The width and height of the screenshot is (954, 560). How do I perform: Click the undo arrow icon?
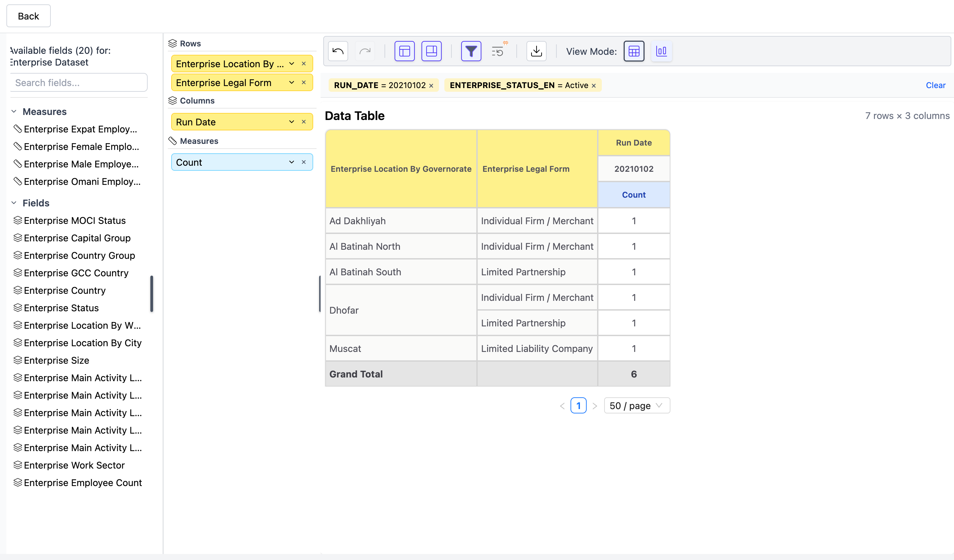coord(338,51)
